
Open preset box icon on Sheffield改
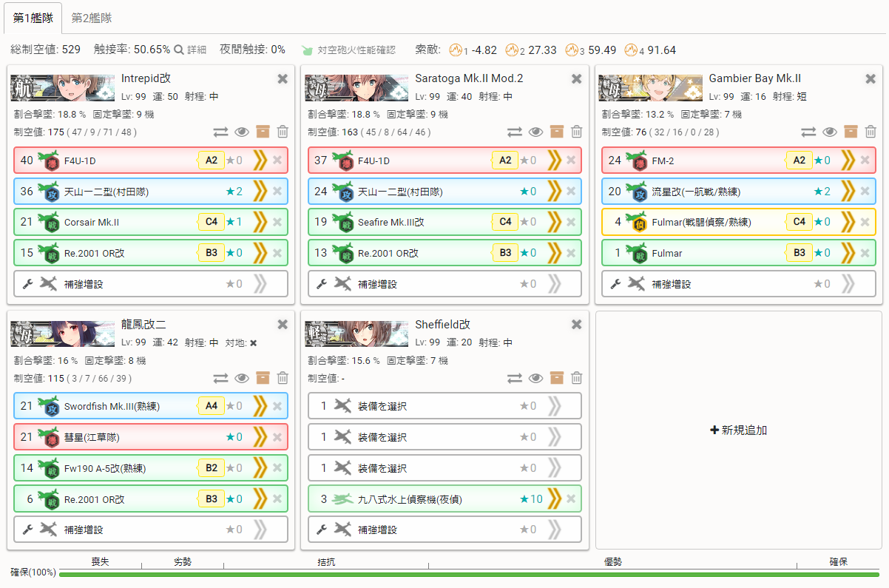[x=557, y=378]
